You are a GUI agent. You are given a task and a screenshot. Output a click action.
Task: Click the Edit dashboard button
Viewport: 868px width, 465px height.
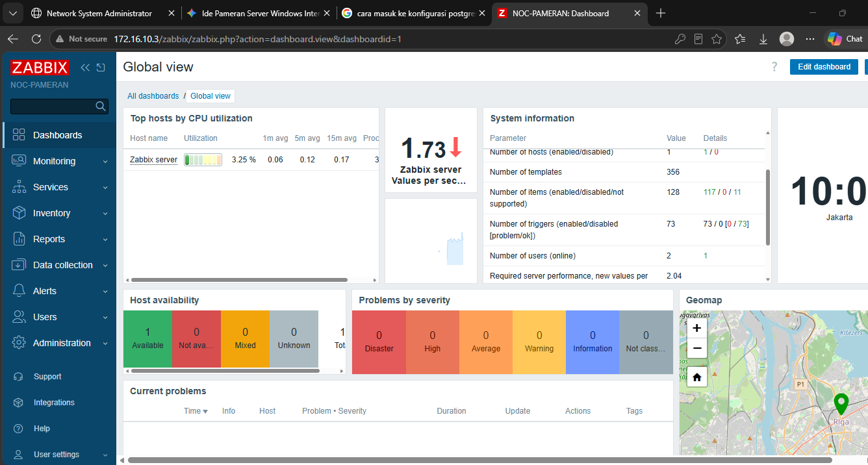pos(824,67)
